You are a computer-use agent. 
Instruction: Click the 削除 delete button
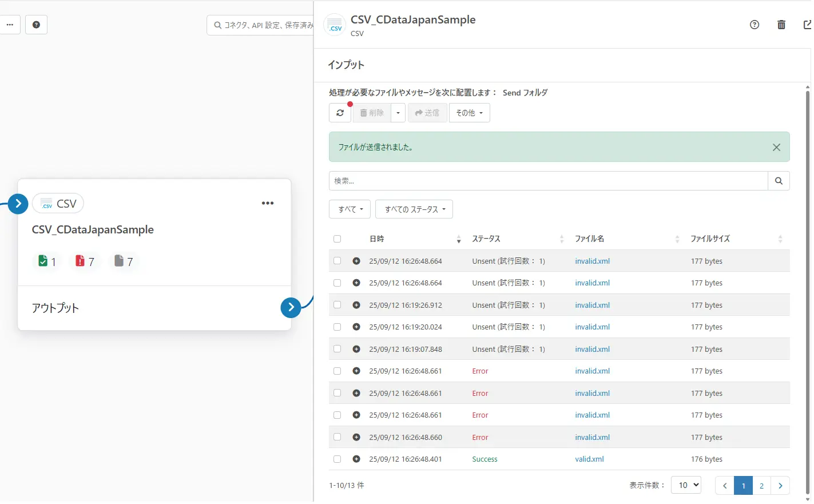(x=372, y=113)
